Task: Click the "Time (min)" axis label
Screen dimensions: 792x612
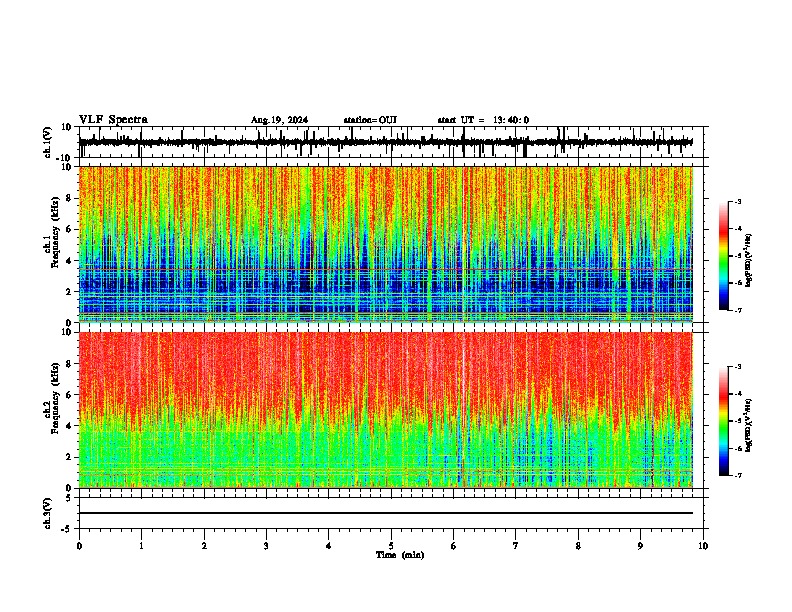Action: [x=400, y=555]
